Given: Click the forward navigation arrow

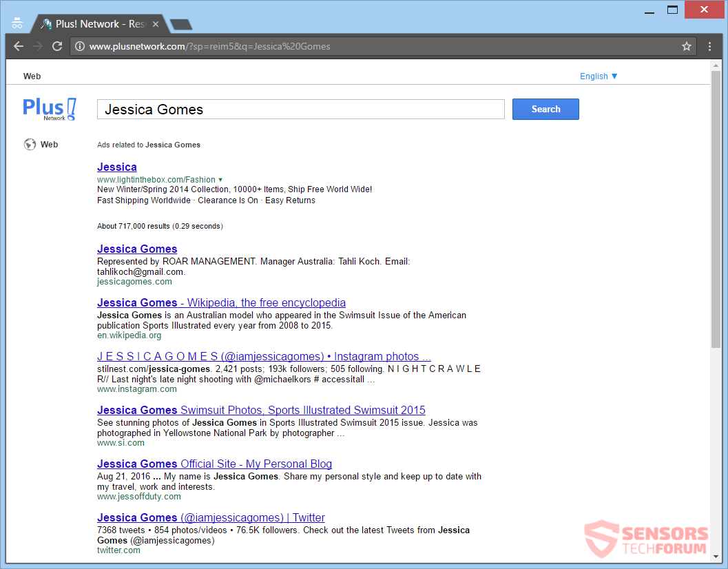Looking at the screenshot, I should pos(38,46).
